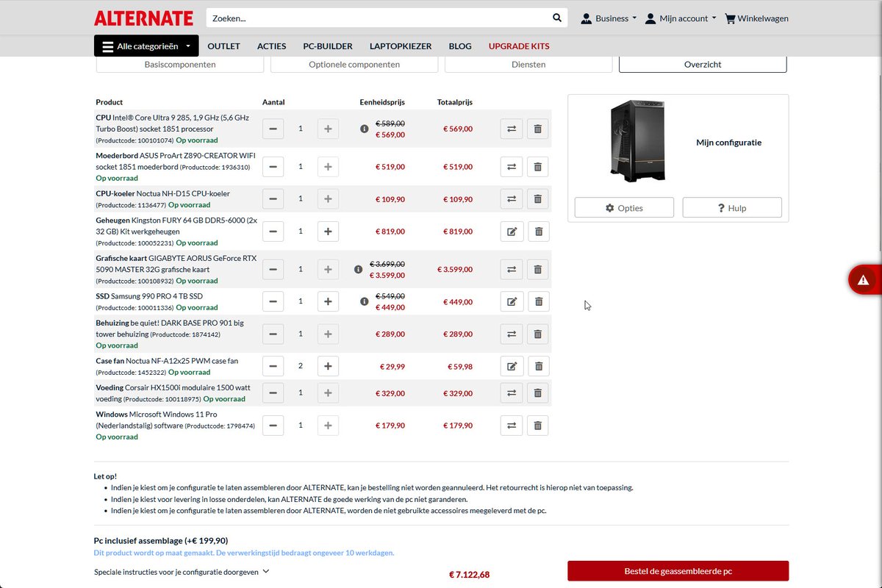Click the total price € 7.122,68
Screen dimensions: 882x588
coord(469,574)
